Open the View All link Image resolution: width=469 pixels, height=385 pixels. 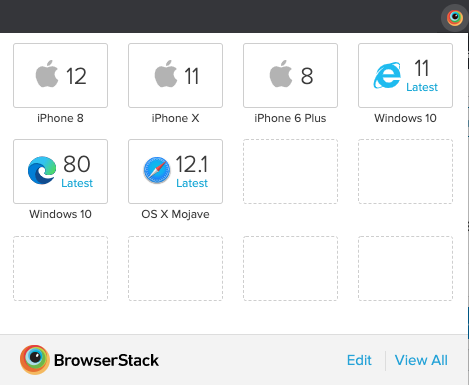pyautogui.click(x=421, y=360)
